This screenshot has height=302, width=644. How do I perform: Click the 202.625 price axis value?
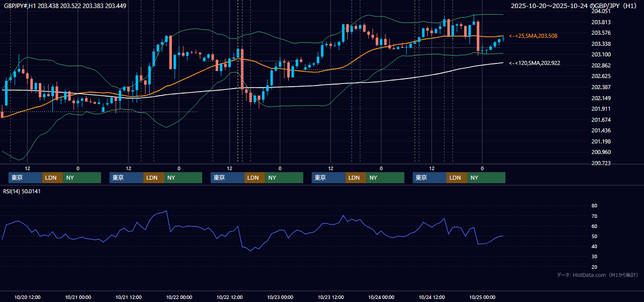(x=601, y=76)
